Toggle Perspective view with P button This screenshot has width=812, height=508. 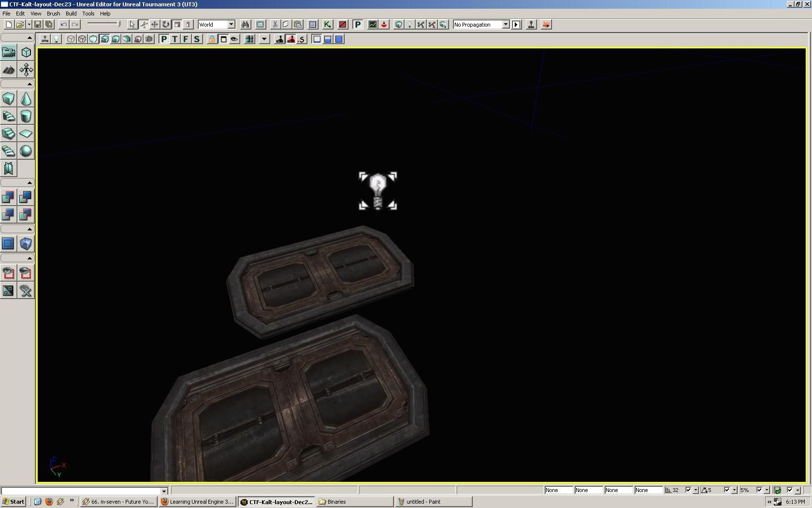[x=164, y=39]
